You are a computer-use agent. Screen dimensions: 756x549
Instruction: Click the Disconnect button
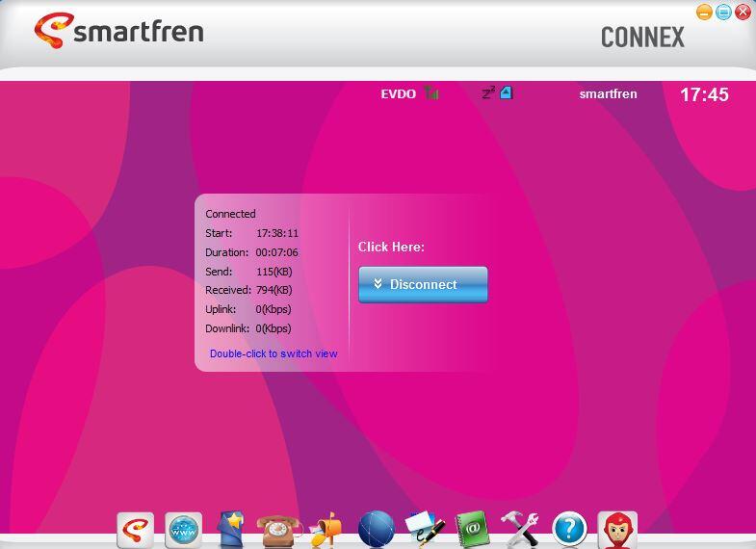coord(423,284)
